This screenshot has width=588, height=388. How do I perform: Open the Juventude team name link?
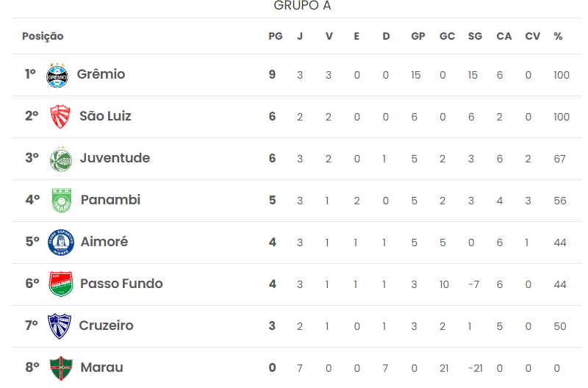click(115, 158)
